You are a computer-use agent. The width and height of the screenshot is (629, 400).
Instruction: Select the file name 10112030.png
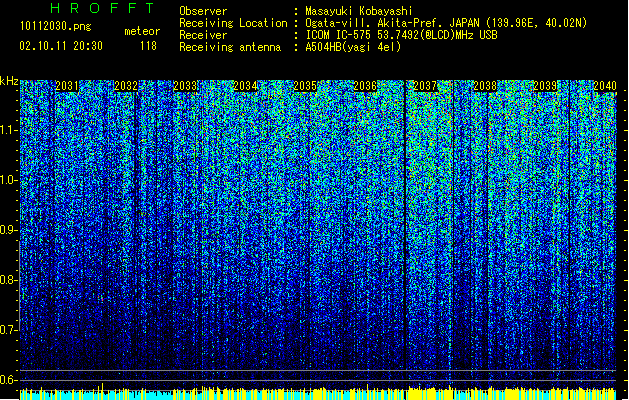(x=56, y=27)
